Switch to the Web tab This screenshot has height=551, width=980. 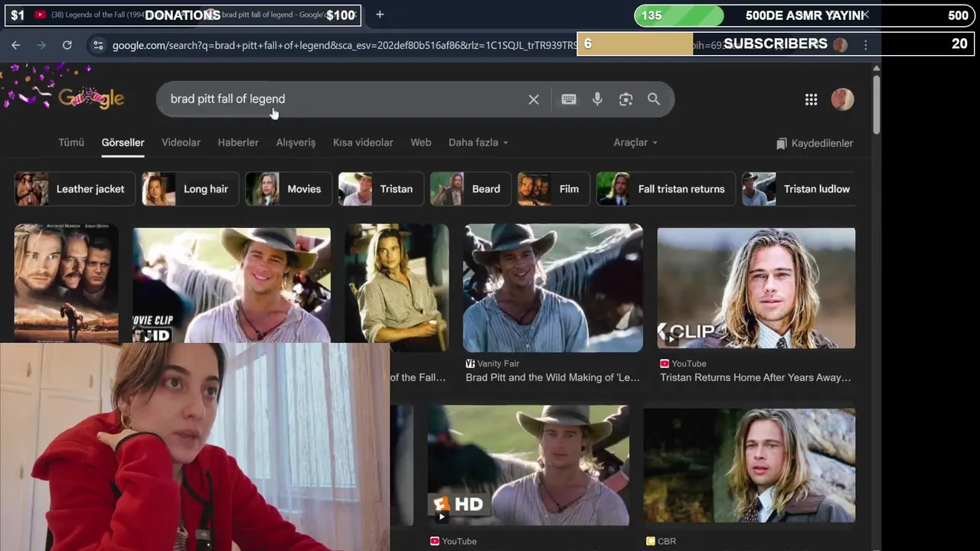[x=421, y=142]
